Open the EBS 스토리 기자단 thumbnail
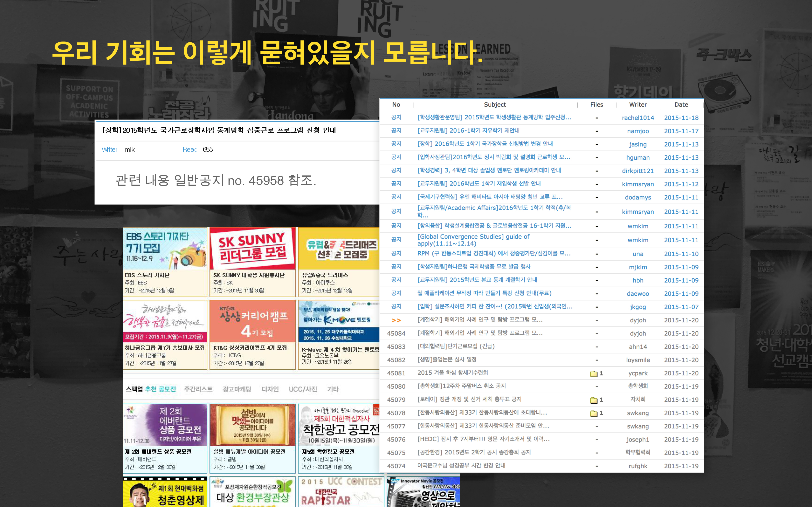 165,248
